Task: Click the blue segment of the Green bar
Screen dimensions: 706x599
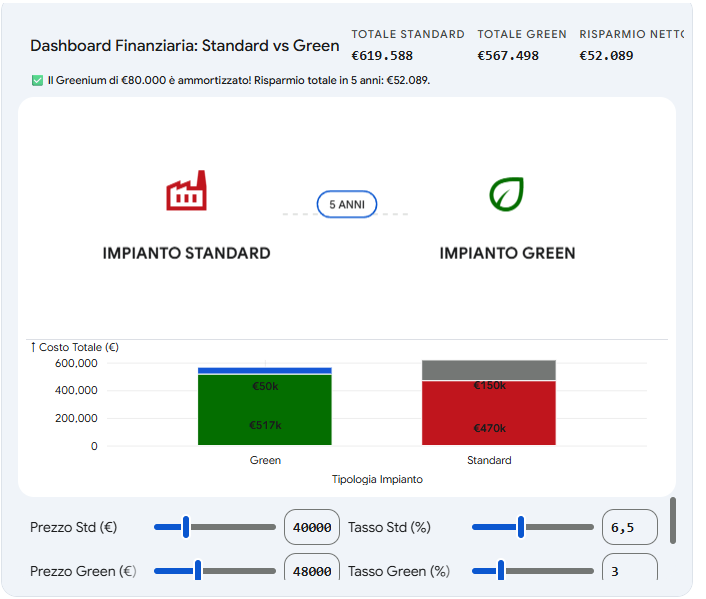Action: point(265,371)
